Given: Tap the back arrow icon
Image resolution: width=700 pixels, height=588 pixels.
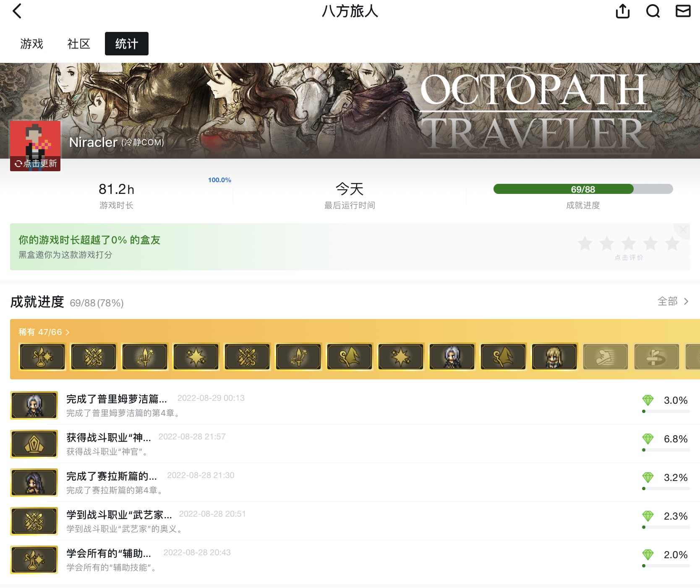Looking at the screenshot, I should click(17, 11).
